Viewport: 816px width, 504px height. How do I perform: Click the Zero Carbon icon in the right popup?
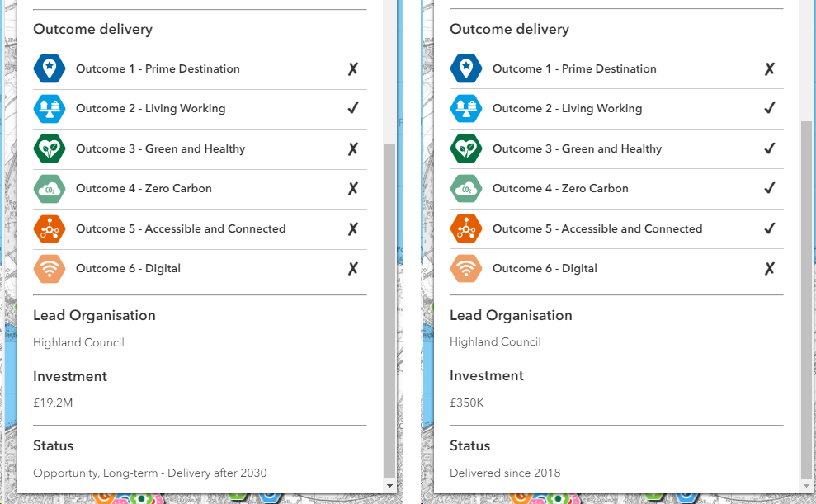coord(466,189)
